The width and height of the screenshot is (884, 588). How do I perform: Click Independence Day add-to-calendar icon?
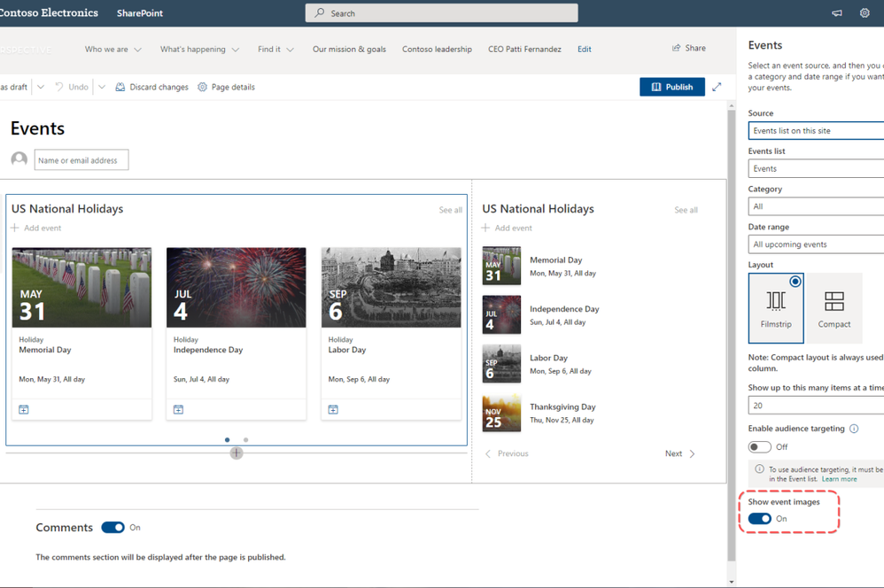point(178,409)
